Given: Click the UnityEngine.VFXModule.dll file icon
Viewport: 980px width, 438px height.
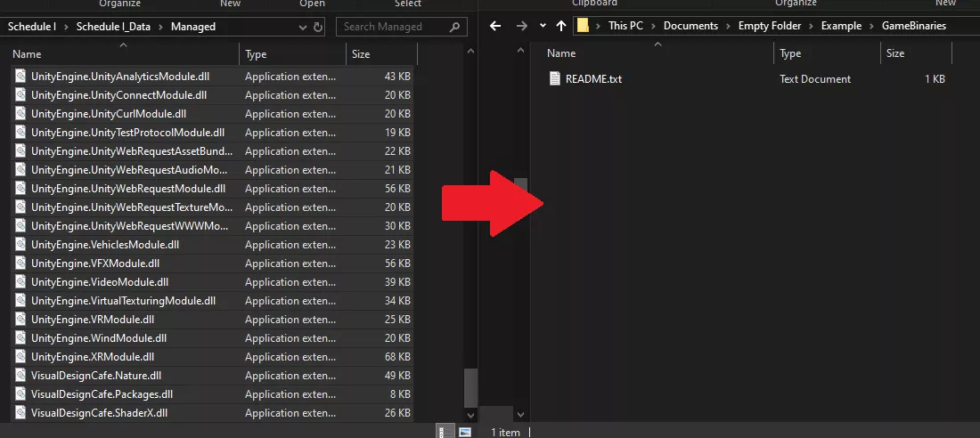Looking at the screenshot, I should click(20, 263).
